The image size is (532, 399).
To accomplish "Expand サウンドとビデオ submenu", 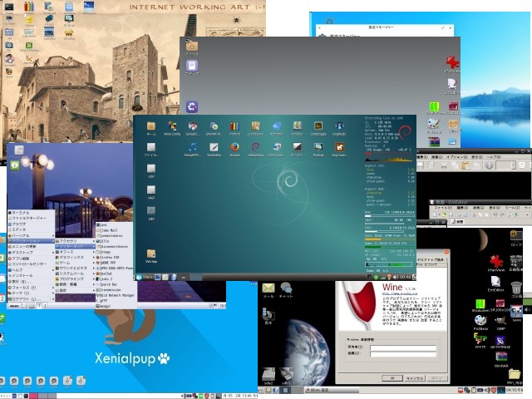I will (75, 268).
